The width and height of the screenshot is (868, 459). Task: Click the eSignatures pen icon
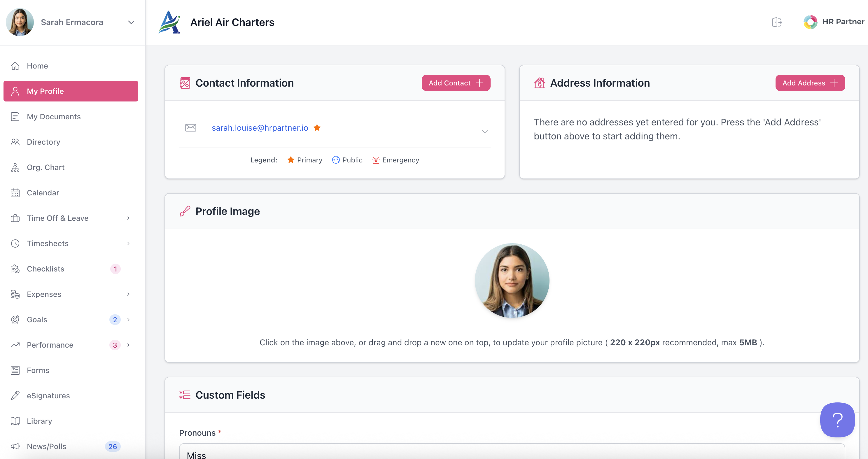coord(15,396)
